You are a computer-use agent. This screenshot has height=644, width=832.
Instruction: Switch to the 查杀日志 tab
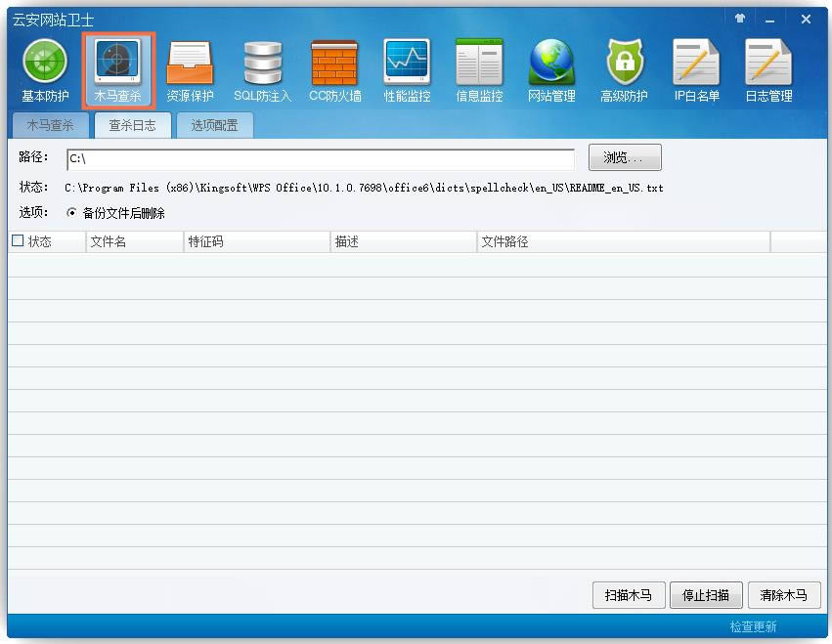click(x=133, y=125)
